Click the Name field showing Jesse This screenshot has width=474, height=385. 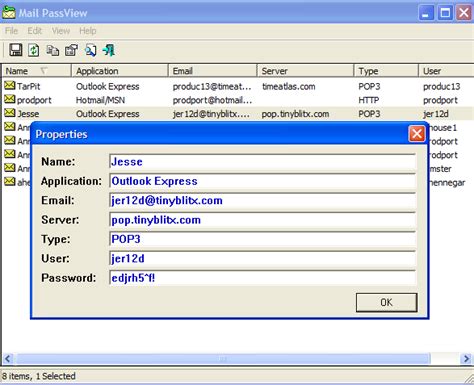tap(263, 162)
